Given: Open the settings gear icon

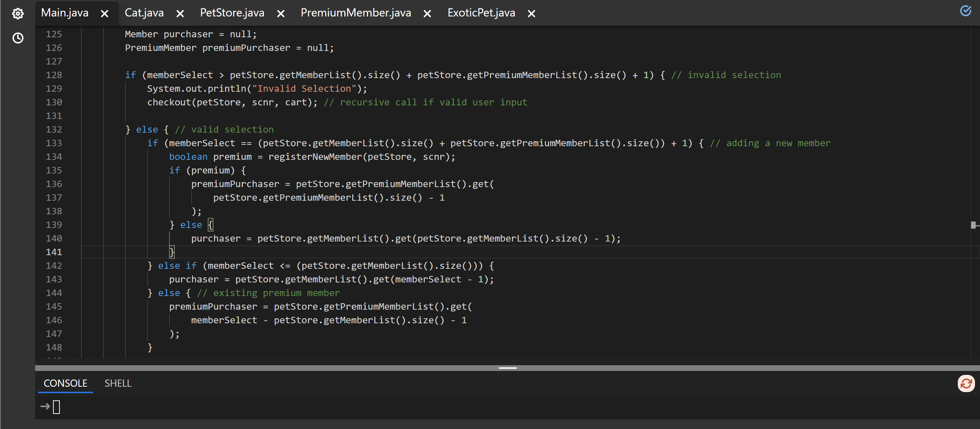Looking at the screenshot, I should click(18, 14).
